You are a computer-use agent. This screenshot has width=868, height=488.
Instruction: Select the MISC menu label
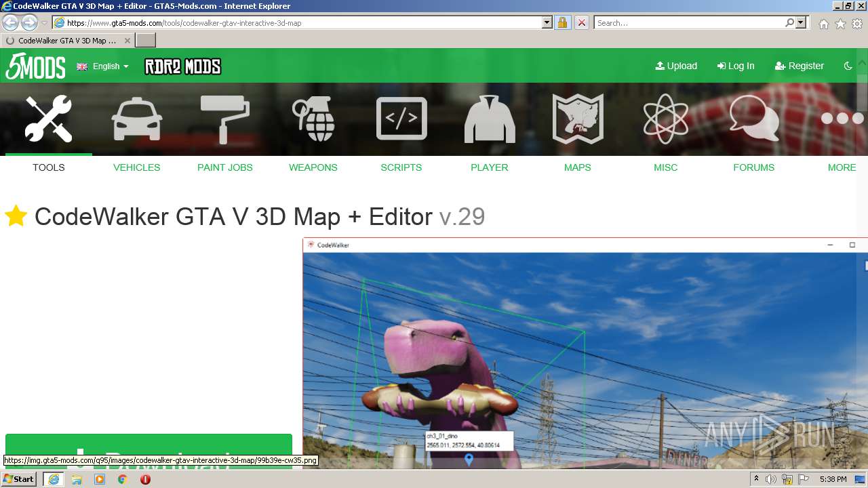[666, 167]
